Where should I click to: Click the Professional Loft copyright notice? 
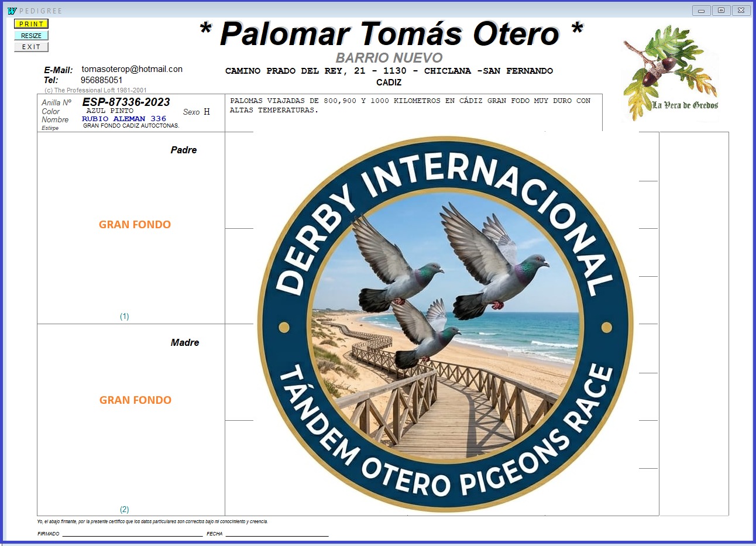coord(95,91)
